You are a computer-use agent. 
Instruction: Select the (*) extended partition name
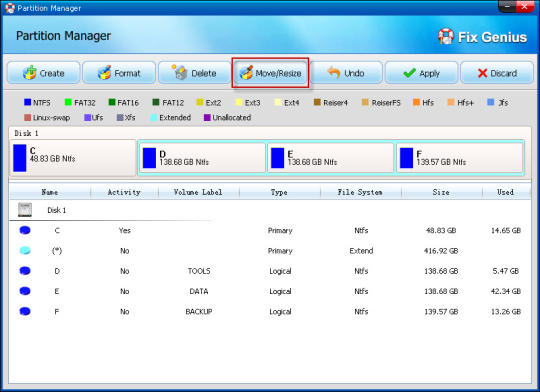point(57,251)
